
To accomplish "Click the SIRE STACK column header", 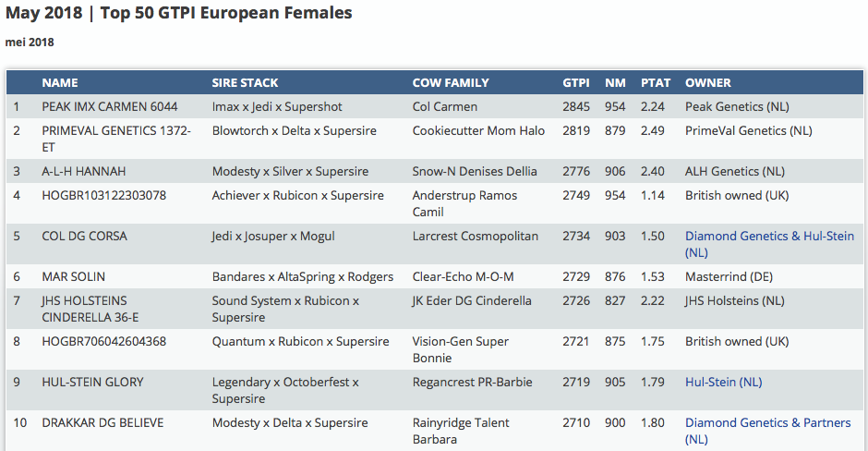I will [245, 83].
